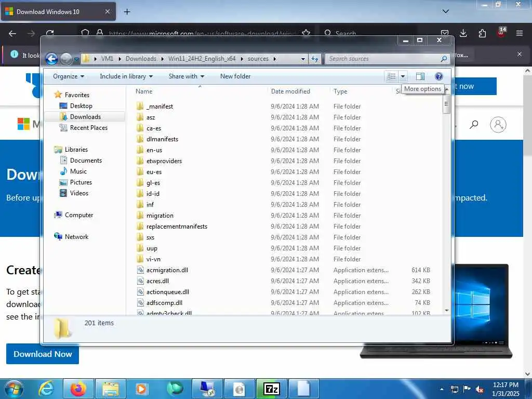Open the Firefox hamburger menu

(x=519, y=33)
